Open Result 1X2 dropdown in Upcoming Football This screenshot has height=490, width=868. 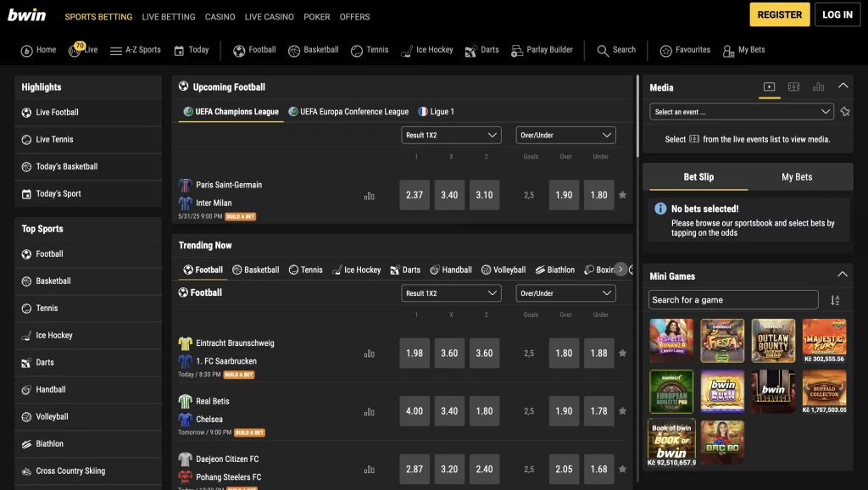click(451, 135)
